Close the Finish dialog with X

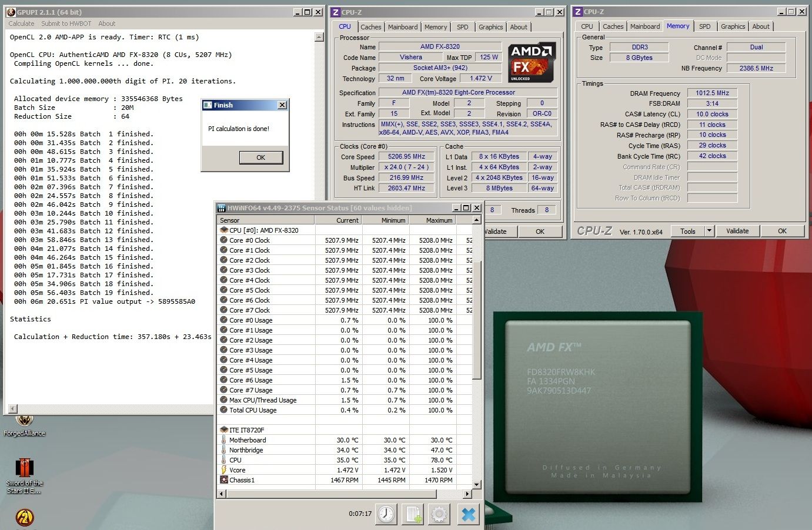click(x=282, y=105)
